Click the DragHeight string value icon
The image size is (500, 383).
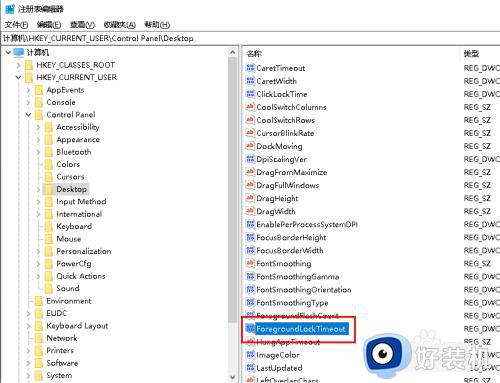250,198
